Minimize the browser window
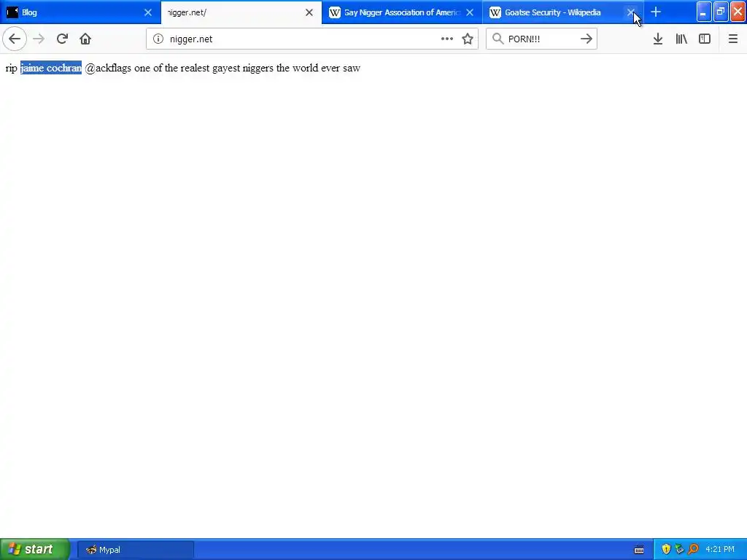Image resolution: width=747 pixels, height=560 pixels. (704, 12)
